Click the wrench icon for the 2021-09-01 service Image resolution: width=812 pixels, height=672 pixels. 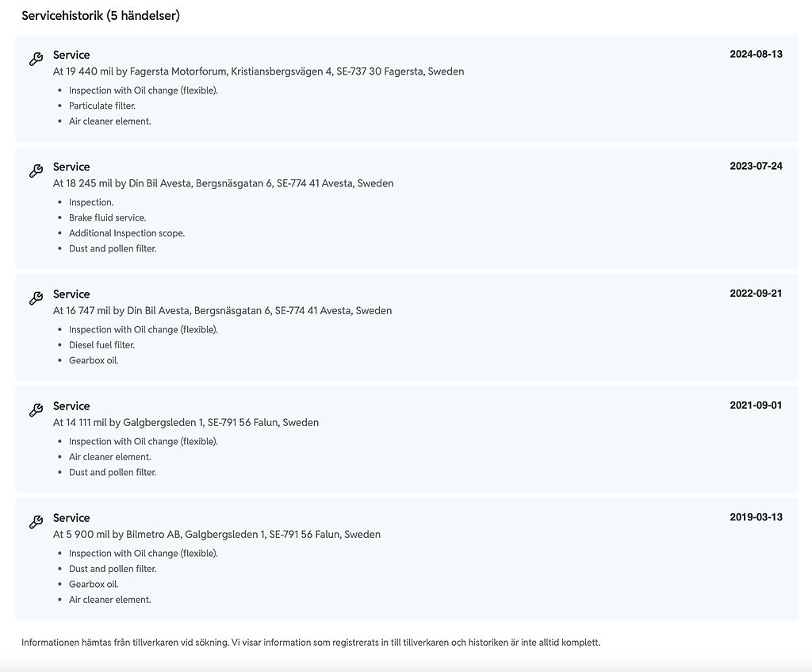(x=36, y=410)
